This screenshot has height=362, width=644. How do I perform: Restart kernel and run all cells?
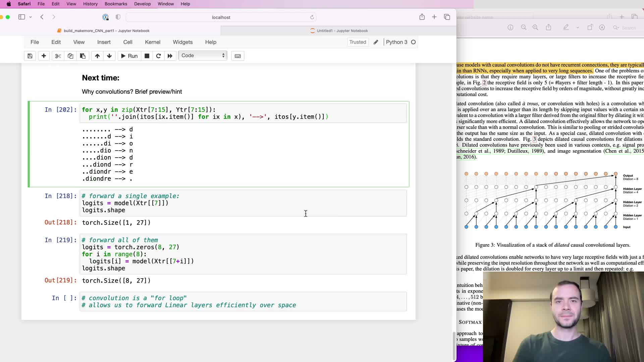coord(170,56)
